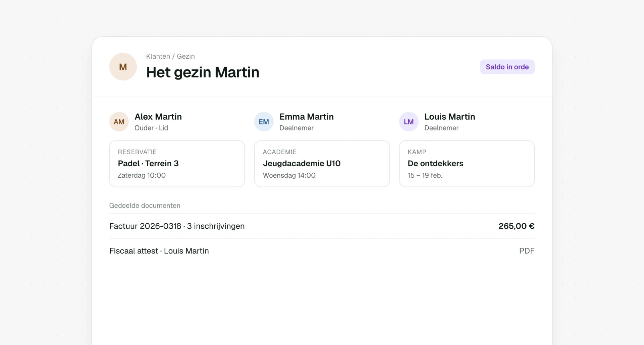This screenshot has width=644, height=345.
Task: Click the Het gezin Martin heading
Action: coord(203,72)
